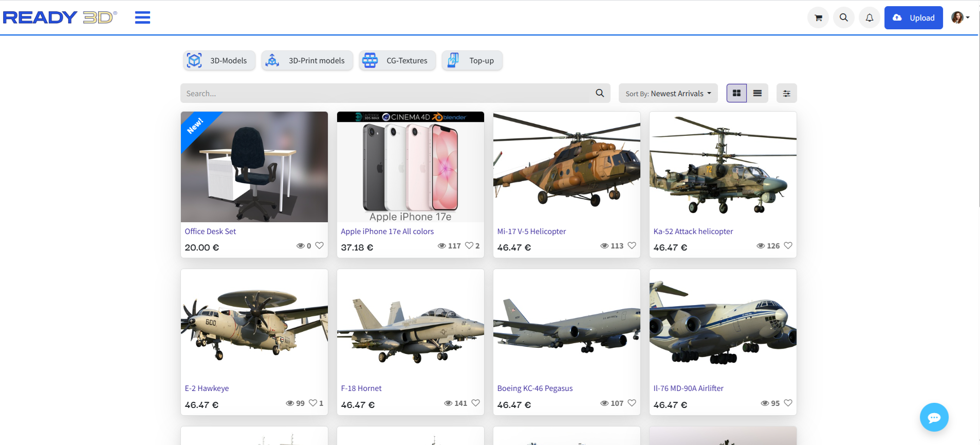
Task: Click the Office Desk Set view count eye
Action: [300, 246]
